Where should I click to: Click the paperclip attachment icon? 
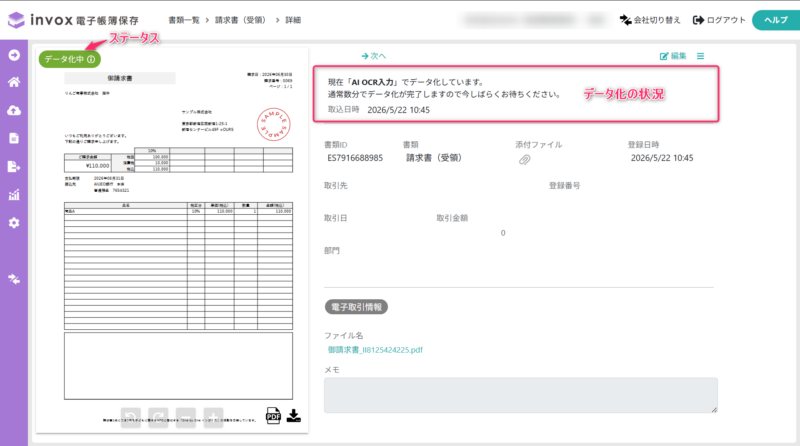[524, 160]
